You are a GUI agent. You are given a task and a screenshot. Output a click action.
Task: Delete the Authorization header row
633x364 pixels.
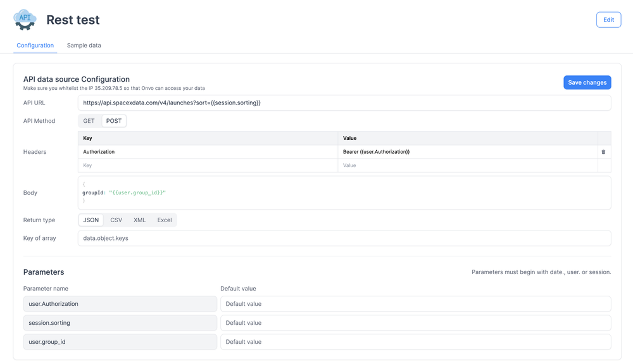click(x=603, y=152)
